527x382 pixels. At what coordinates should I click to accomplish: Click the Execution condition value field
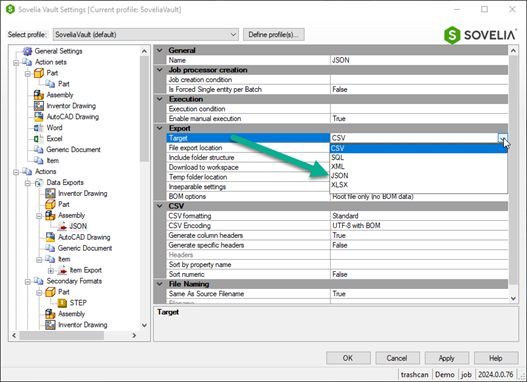coord(419,109)
